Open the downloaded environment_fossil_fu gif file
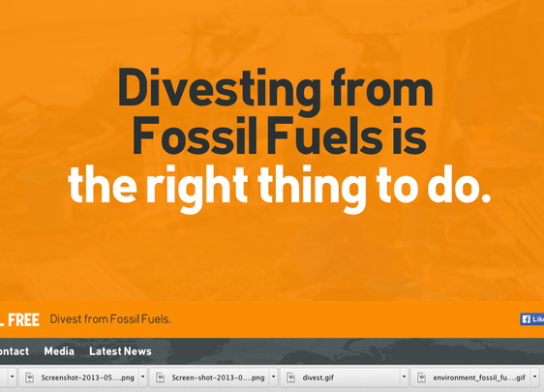This screenshot has height=392, width=544. point(470,377)
